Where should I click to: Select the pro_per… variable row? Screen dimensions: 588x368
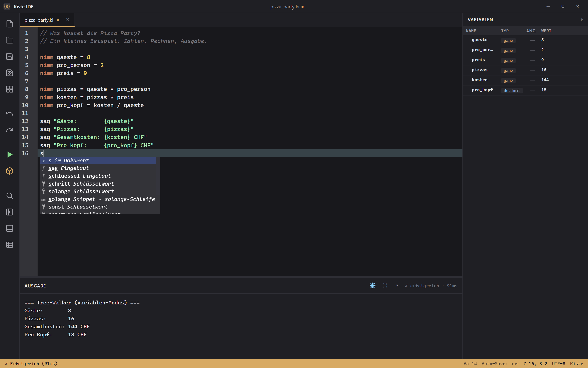tap(525, 50)
